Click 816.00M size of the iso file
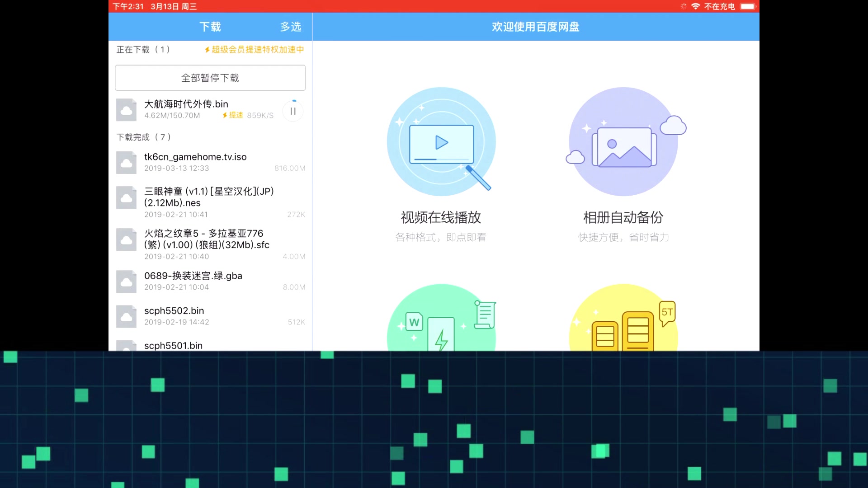 coord(290,168)
